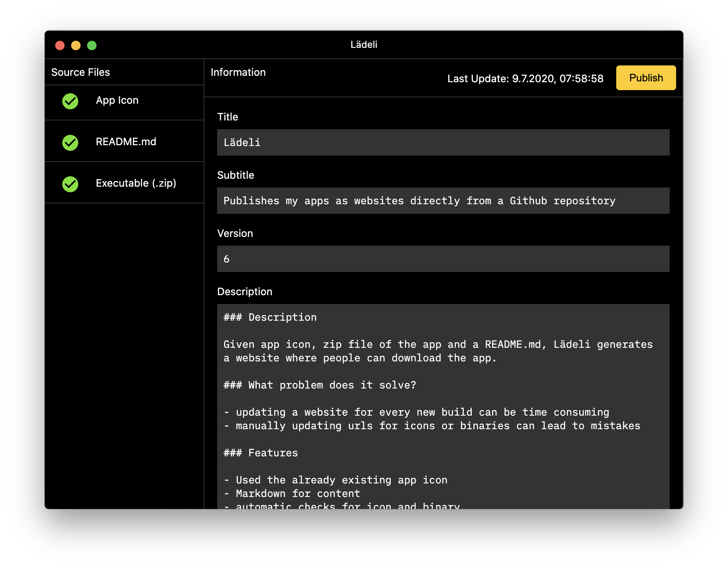This screenshot has height=568, width=728.
Task: Click the green checkmark beside README.md
Action: [70, 143]
